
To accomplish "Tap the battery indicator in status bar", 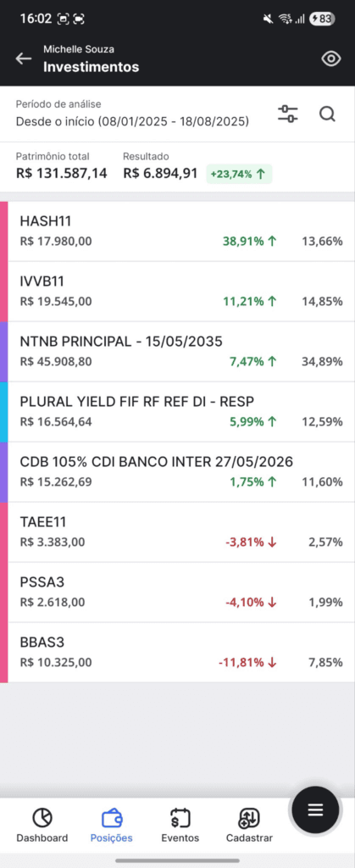I will [322, 19].
